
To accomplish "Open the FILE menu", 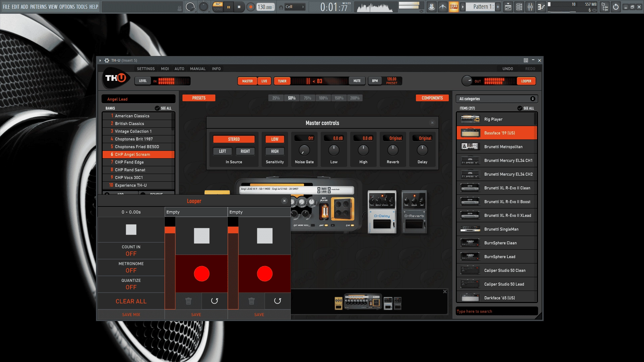I will coord(6,7).
